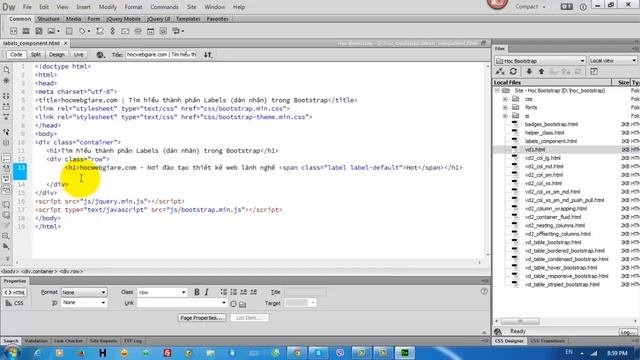Open the ID dropdown in Properties
Screen dimensions: 640x360
pyautogui.click(x=84, y=303)
